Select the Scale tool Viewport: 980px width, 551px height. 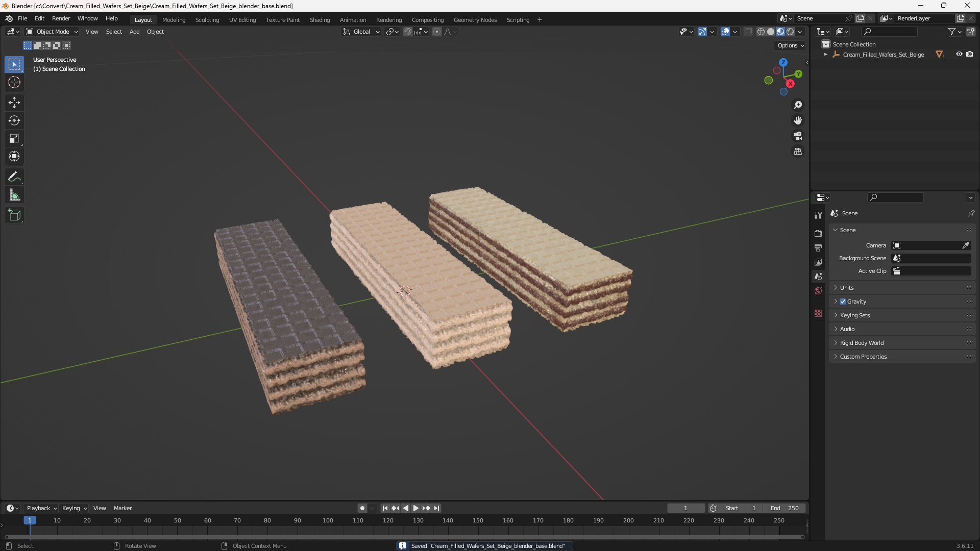click(x=14, y=138)
